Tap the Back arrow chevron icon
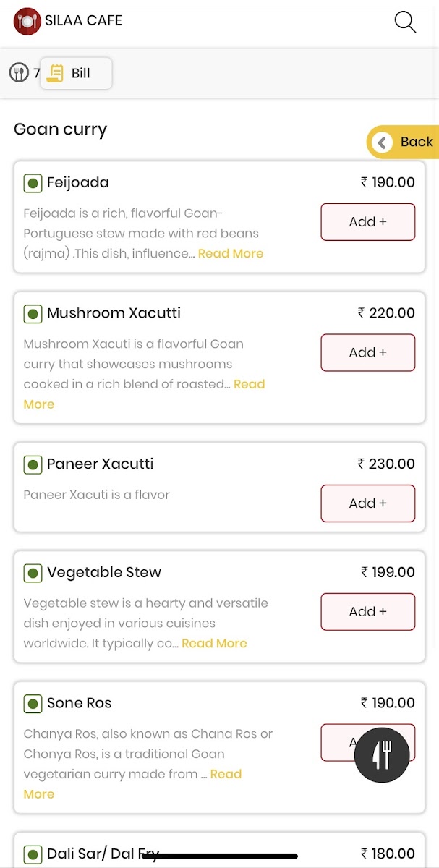The width and height of the screenshot is (439, 868). click(x=382, y=142)
